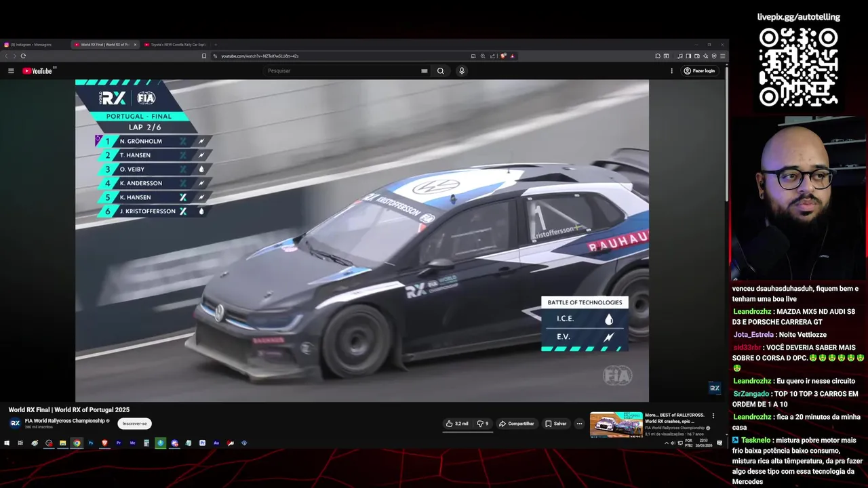Open the 'More... BEST of RALLYCROSS' title
This screenshot has height=488, width=868.
pyautogui.click(x=675, y=418)
